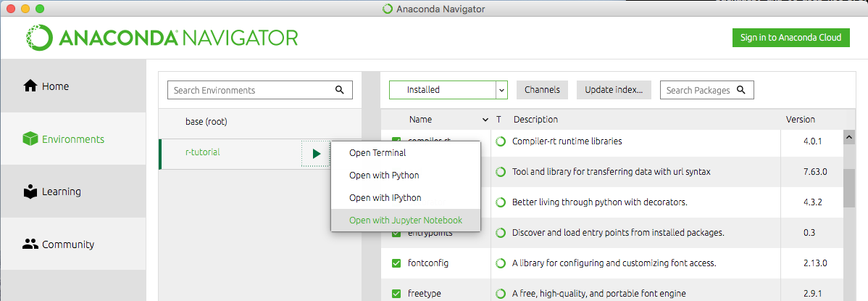The width and height of the screenshot is (868, 301).
Task: Click version 2.9.1 cell
Action: pyautogui.click(x=812, y=293)
